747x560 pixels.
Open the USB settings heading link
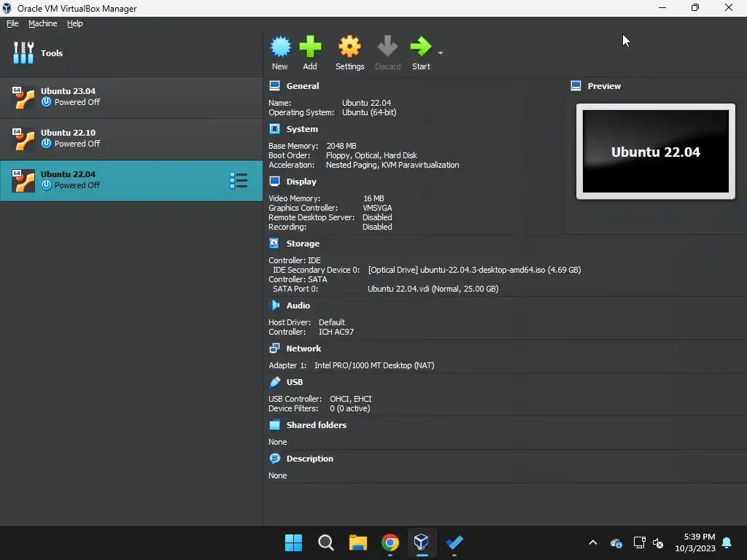(x=295, y=382)
